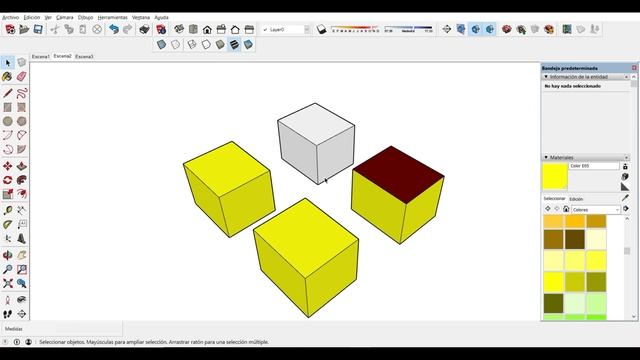Screen dimensions: 640x360
Task: Pick the Paint Bucket tool
Action: [8, 76]
